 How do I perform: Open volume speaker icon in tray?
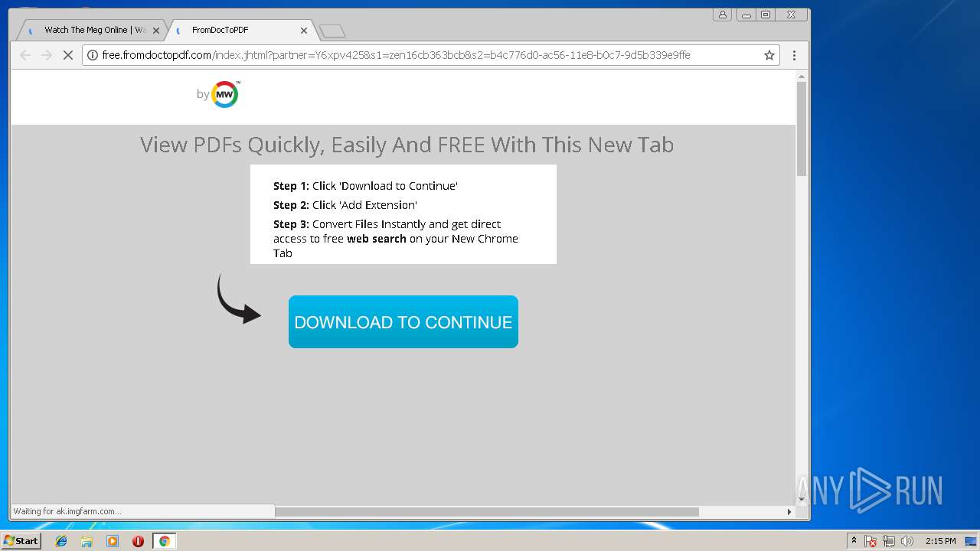tap(907, 541)
